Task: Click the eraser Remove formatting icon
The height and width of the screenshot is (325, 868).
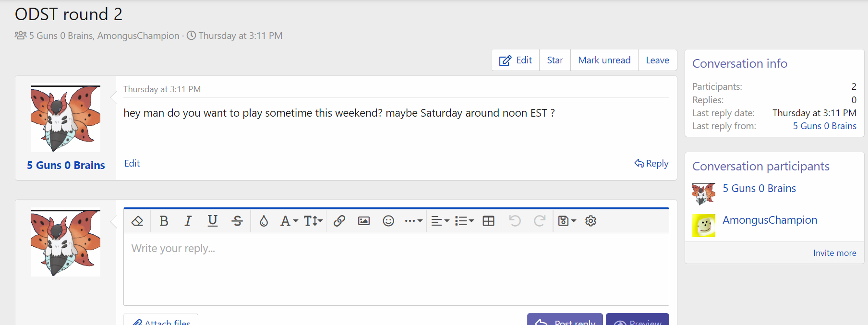Action: coord(137,221)
